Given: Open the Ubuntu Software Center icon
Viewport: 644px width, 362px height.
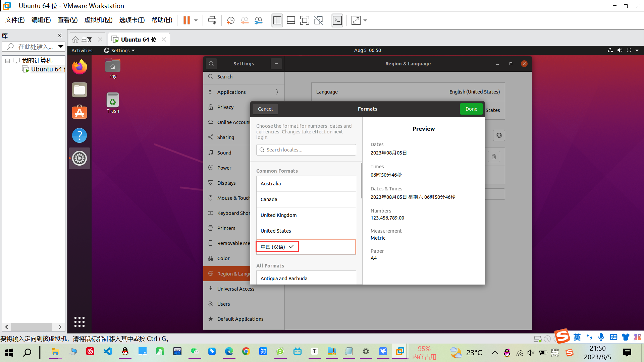Looking at the screenshot, I should point(79,113).
